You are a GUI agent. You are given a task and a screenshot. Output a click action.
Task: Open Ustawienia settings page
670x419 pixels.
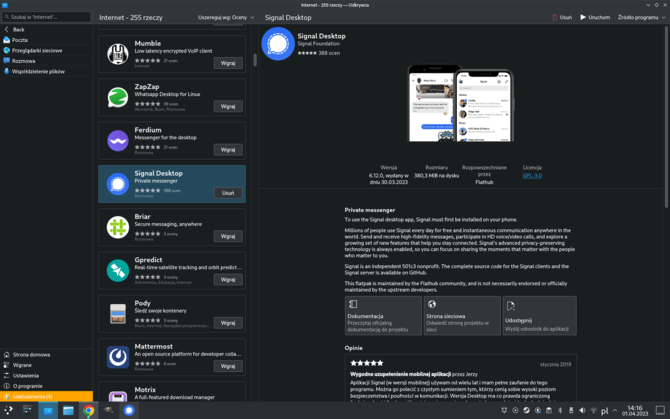(x=46, y=375)
